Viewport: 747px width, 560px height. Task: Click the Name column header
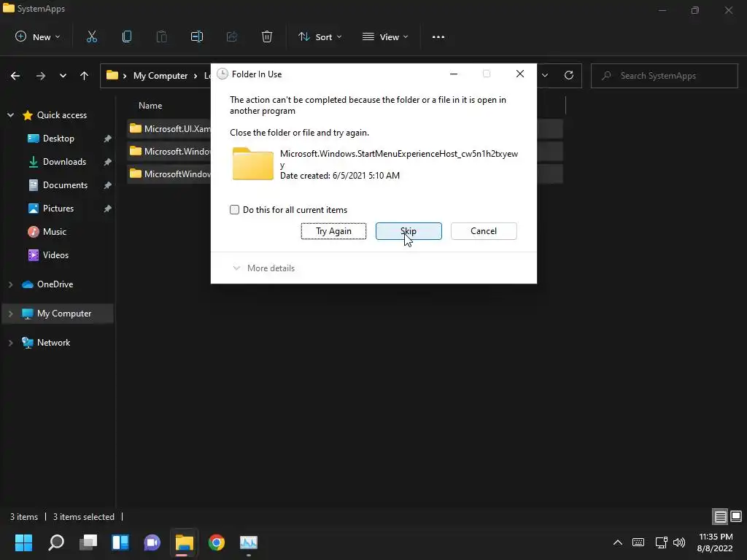click(x=150, y=106)
